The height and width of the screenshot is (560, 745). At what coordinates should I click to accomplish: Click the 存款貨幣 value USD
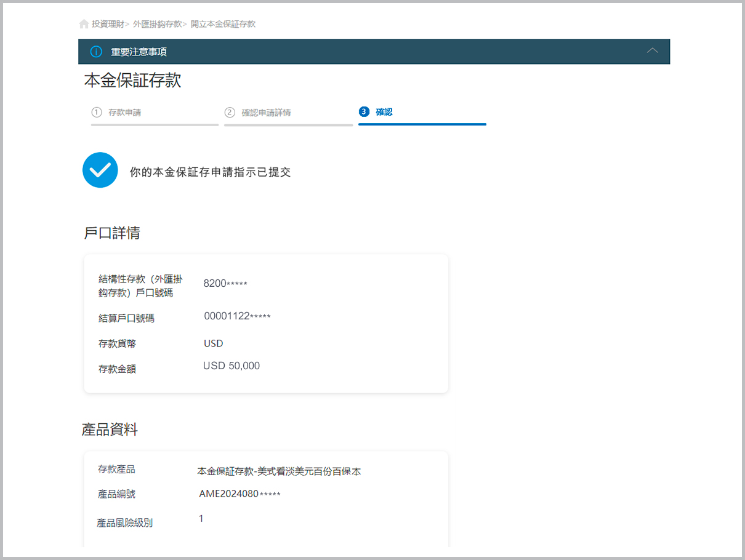(x=214, y=343)
